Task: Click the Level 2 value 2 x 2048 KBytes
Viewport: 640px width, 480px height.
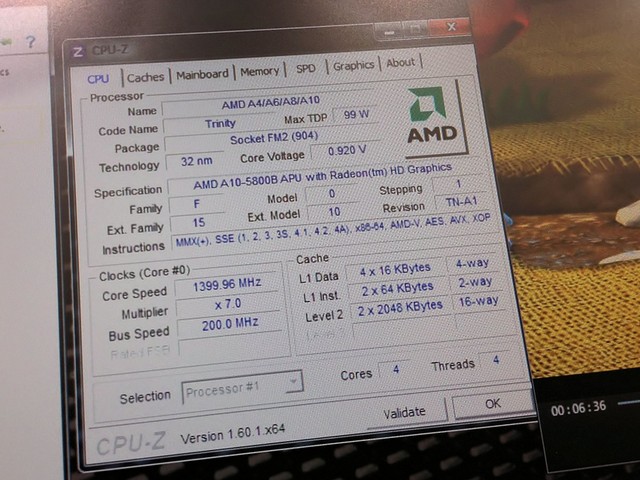Action: pyautogui.click(x=400, y=309)
